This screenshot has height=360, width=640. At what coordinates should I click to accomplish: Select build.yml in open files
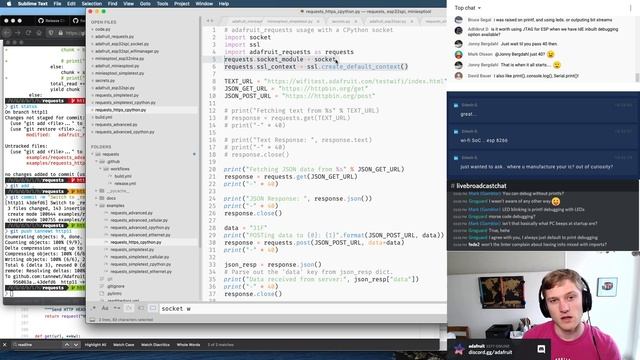[x=104, y=117]
